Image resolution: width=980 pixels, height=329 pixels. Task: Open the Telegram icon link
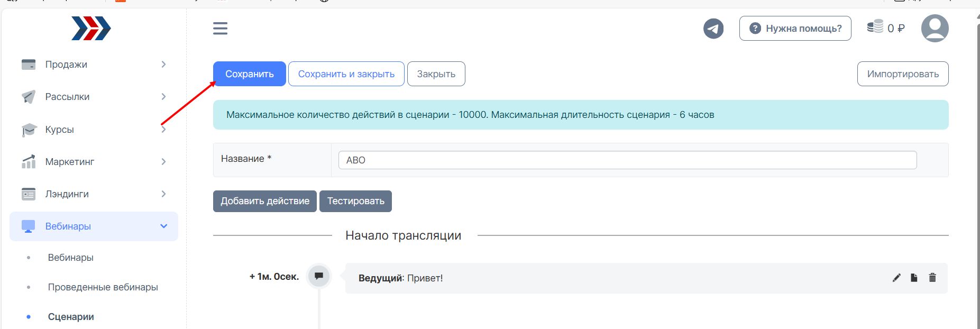tap(713, 29)
